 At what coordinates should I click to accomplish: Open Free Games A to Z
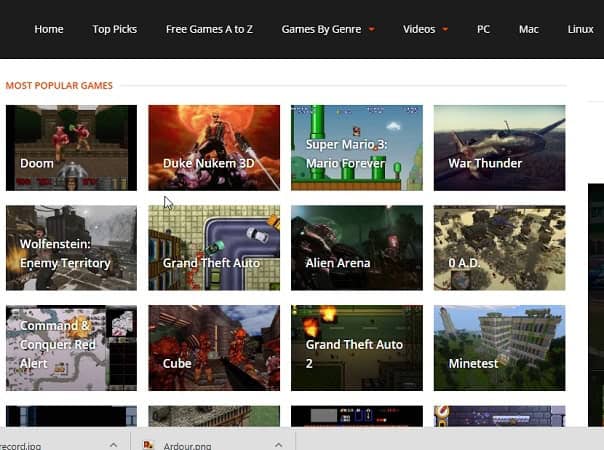click(209, 29)
